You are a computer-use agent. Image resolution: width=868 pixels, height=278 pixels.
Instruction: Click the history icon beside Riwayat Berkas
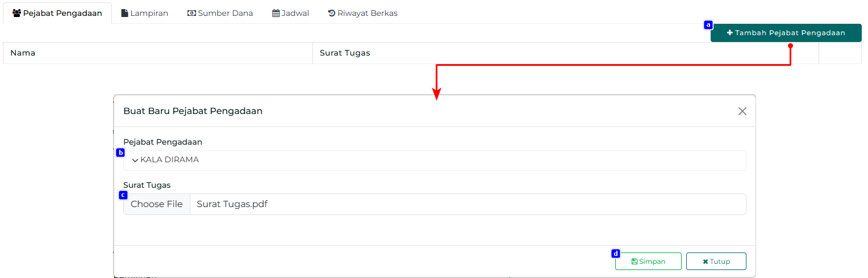(332, 13)
